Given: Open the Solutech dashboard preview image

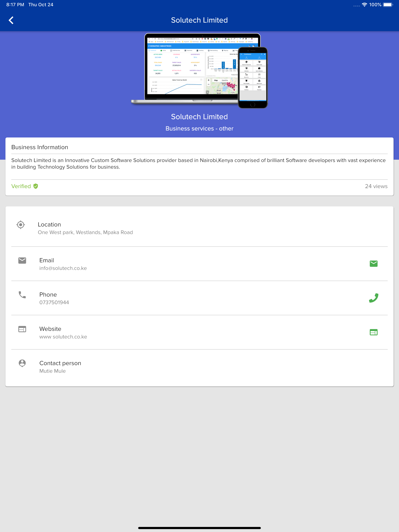Looking at the screenshot, I should tap(199, 71).
